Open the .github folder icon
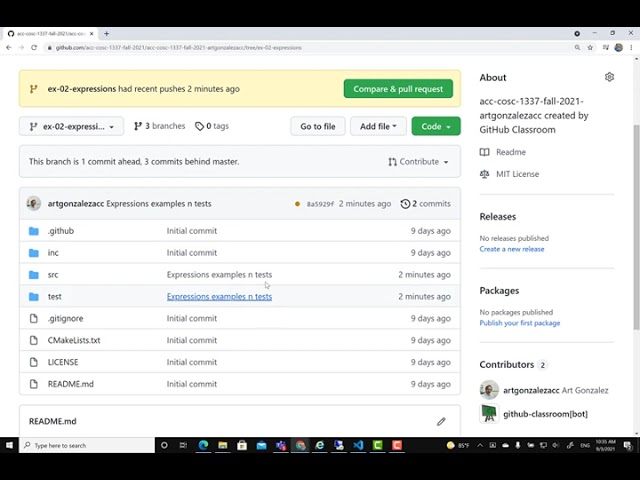 [x=34, y=231]
